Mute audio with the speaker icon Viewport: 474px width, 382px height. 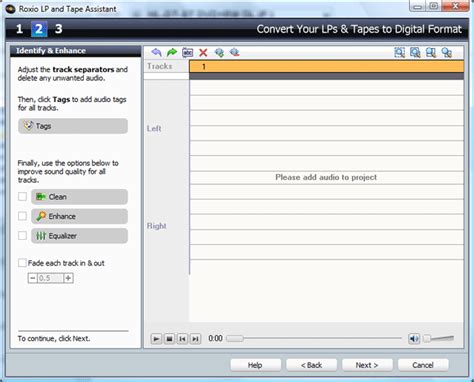coord(414,339)
